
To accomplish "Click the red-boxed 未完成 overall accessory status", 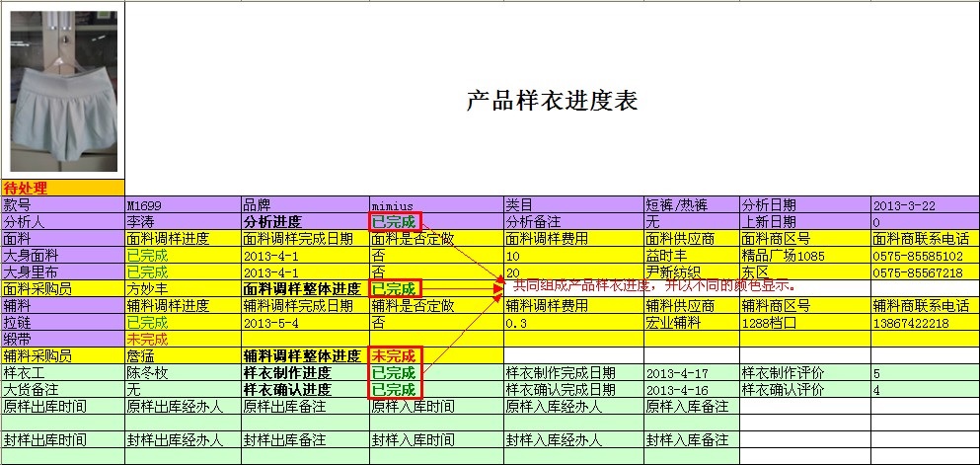I will click(393, 356).
